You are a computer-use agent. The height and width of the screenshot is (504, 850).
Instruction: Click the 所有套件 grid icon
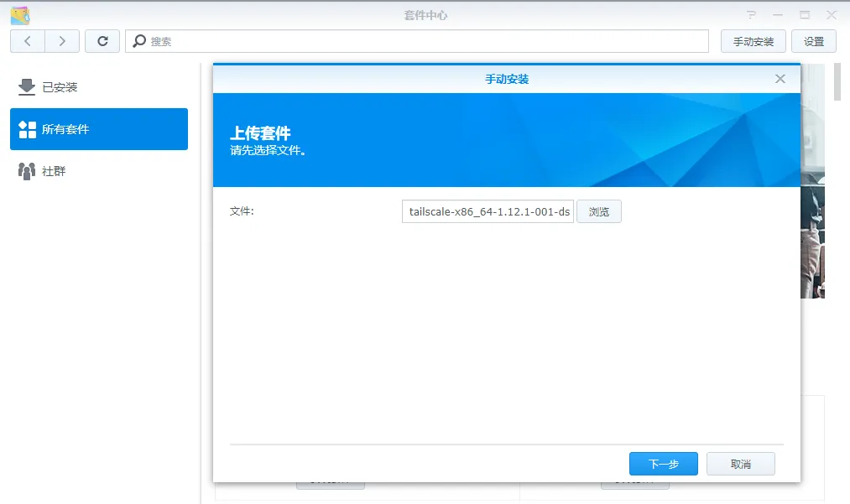[27, 129]
